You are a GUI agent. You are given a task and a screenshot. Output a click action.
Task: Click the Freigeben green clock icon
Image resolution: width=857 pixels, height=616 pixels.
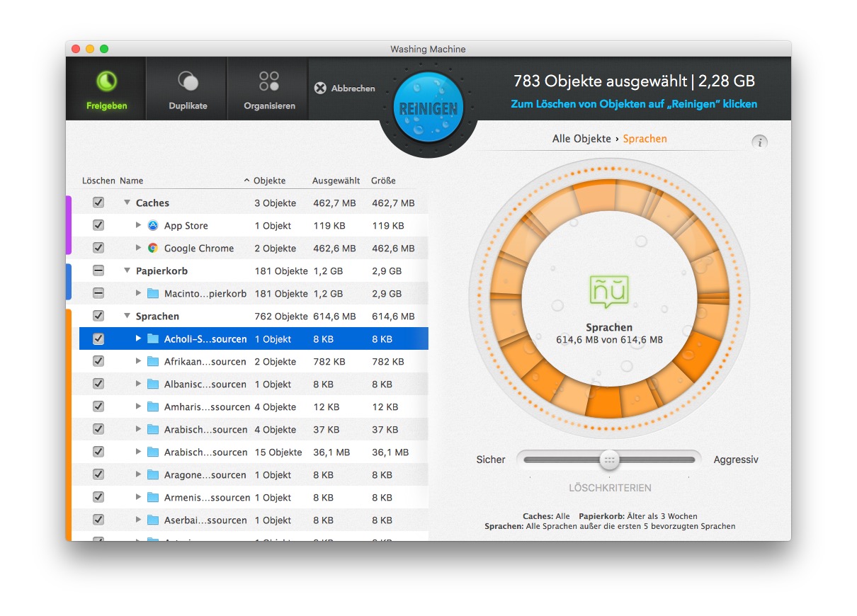106,81
